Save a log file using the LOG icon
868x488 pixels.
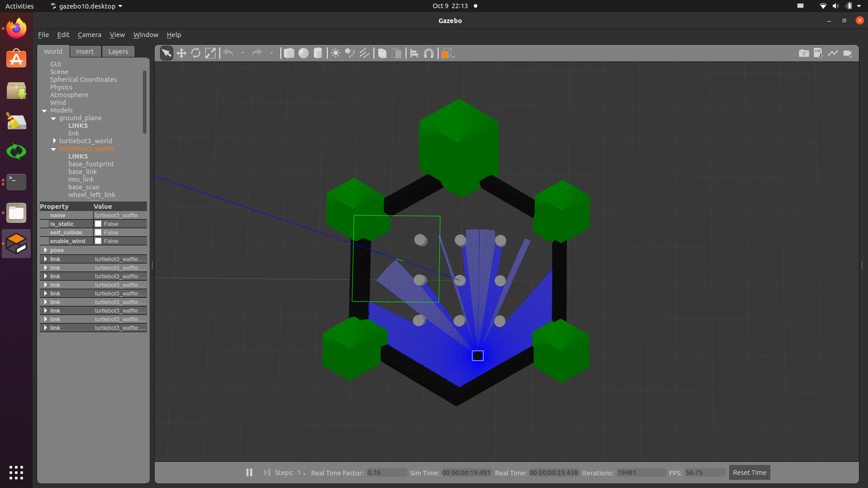(x=818, y=53)
